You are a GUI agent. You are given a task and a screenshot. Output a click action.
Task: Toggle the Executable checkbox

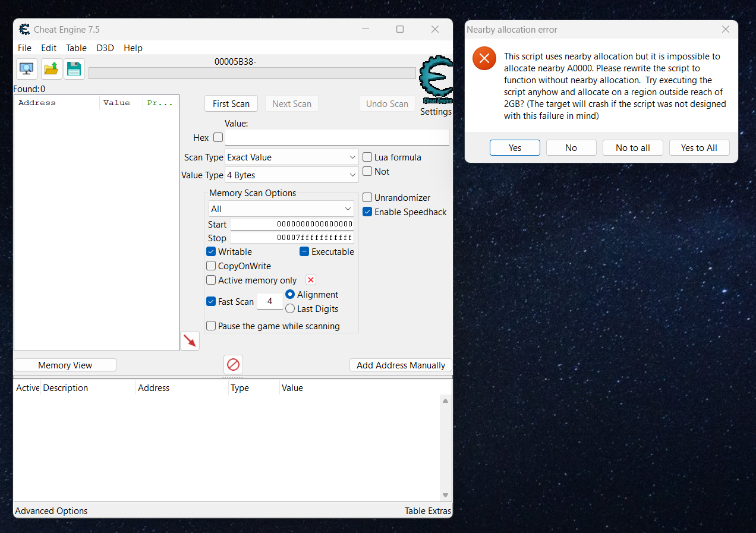click(x=304, y=251)
